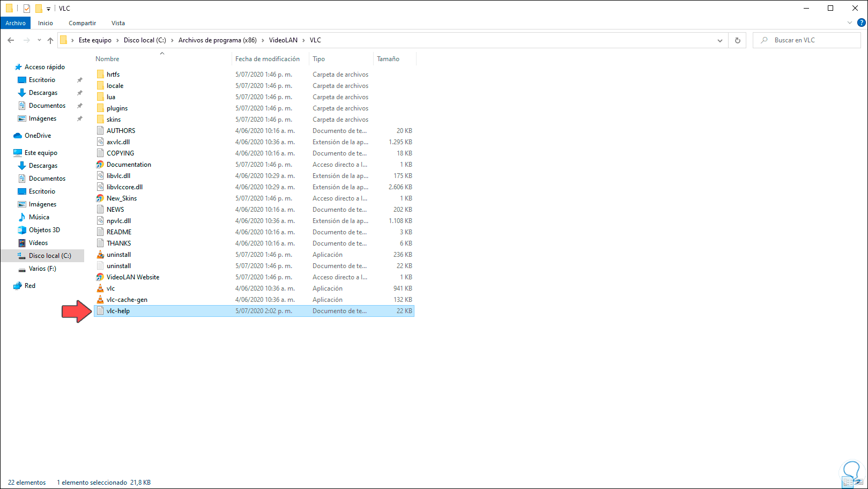The height and width of the screenshot is (489, 868).
Task: Select the README file name
Action: [x=119, y=232]
